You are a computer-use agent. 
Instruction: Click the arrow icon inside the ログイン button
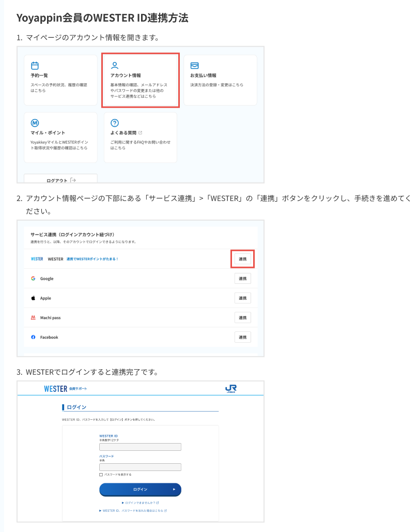pos(174,489)
